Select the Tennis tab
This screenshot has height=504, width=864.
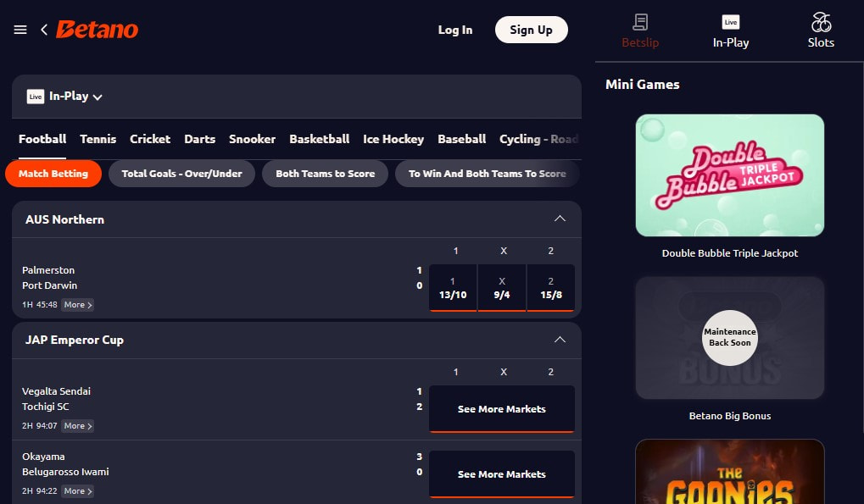click(x=98, y=139)
